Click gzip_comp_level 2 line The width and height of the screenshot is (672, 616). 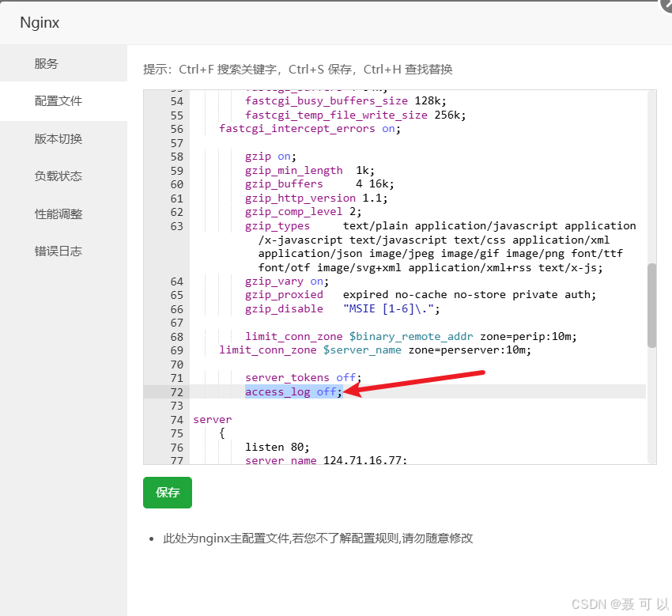click(303, 212)
